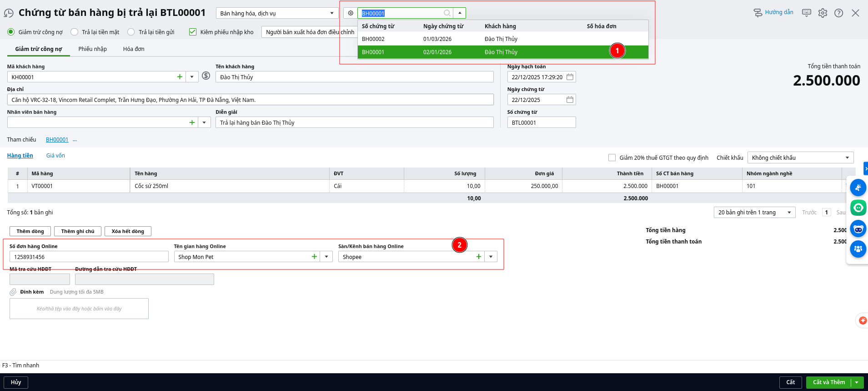The height and width of the screenshot is (391, 868).
Task: Expand the Sàn/Kênh bán hàng Online dropdown
Action: pos(491,257)
